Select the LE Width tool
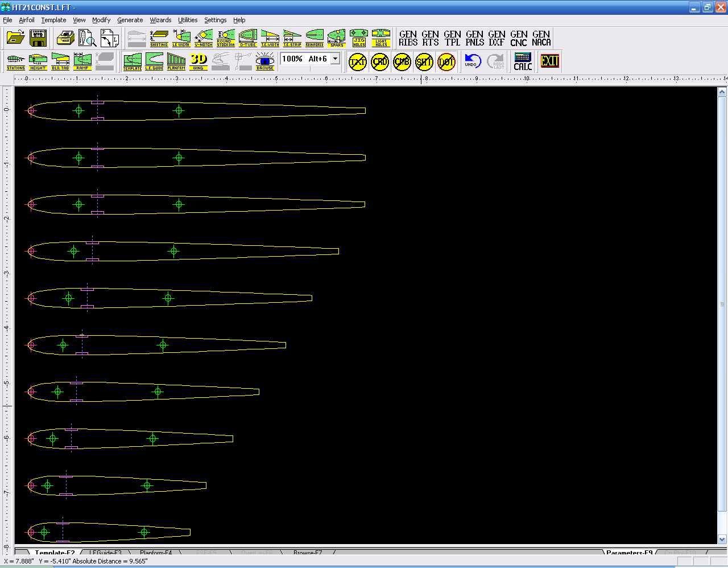 point(181,38)
